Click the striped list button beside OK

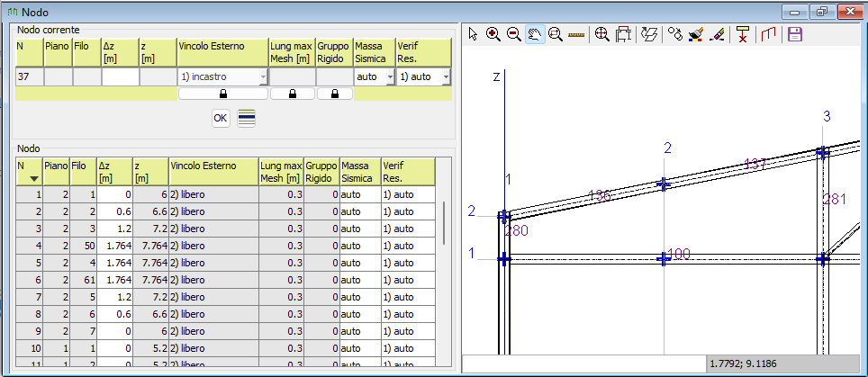246,118
